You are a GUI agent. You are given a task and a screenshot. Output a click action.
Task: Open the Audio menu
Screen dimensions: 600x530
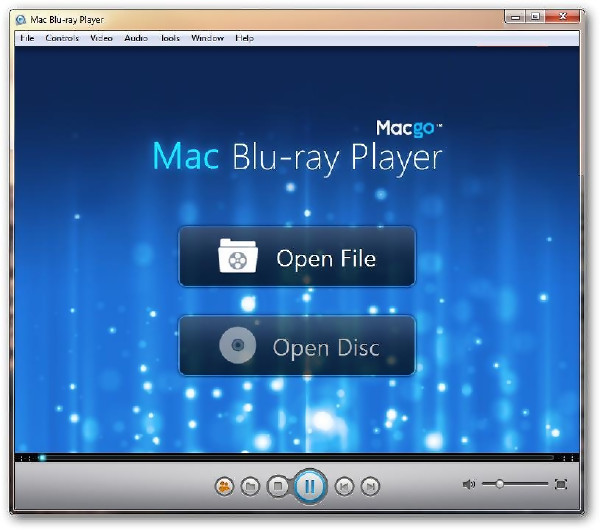(x=136, y=38)
